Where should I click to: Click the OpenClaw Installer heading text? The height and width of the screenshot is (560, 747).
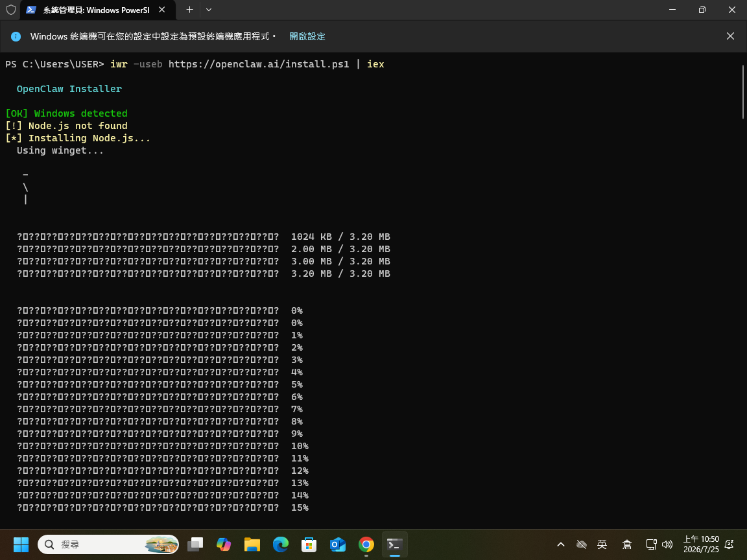(x=69, y=89)
